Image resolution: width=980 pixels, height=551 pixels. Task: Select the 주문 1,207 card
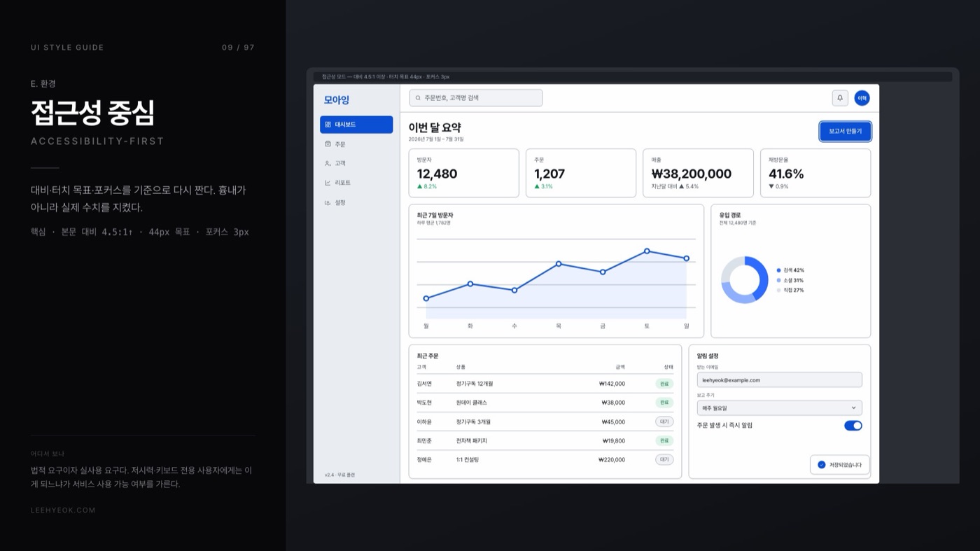[x=581, y=173]
